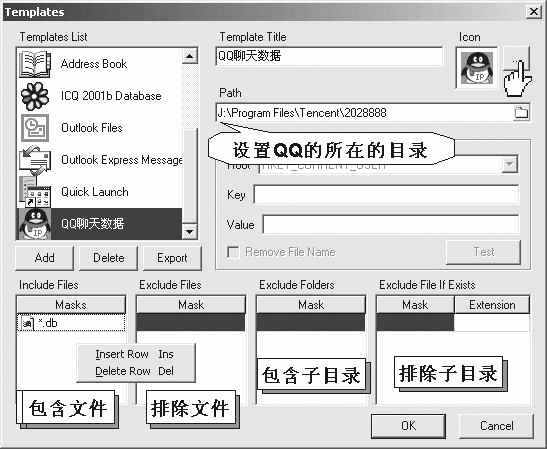This screenshot has width=547, height=449.
Task: Click the Add template button
Action: pyautogui.click(x=45, y=258)
